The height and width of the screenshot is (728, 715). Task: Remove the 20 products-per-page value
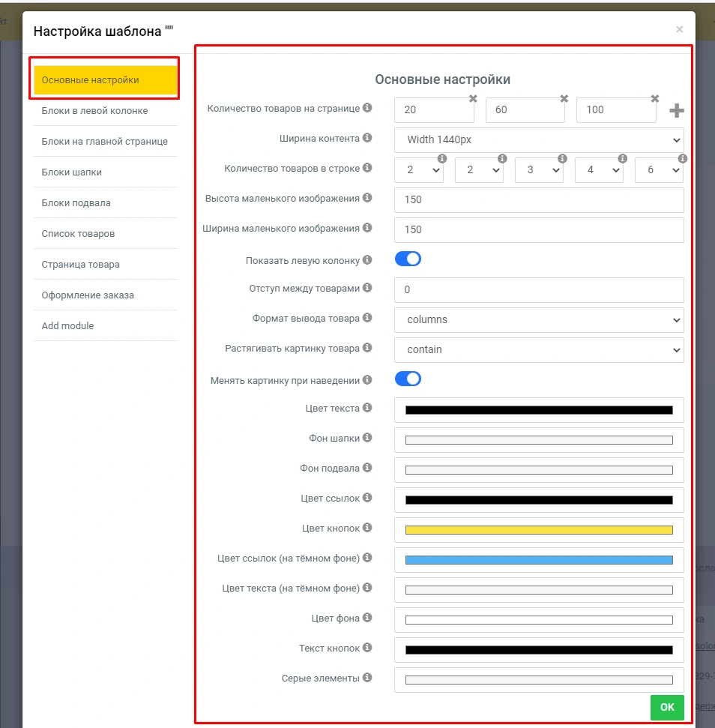tap(473, 99)
